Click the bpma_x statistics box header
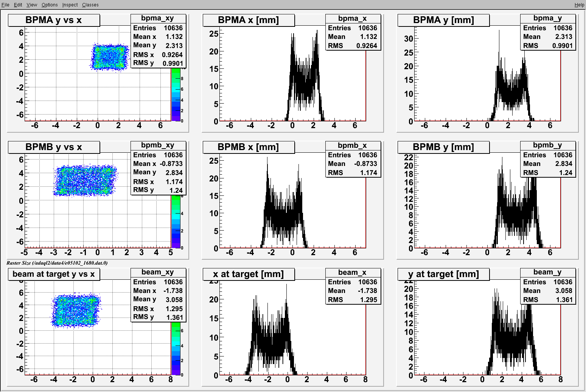586x392 pixels. (x=353, y=19)
